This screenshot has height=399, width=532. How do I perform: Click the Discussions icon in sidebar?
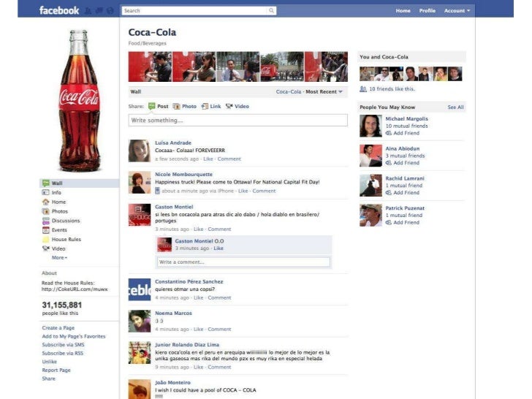pyautogui.click(x=46, y=221)
